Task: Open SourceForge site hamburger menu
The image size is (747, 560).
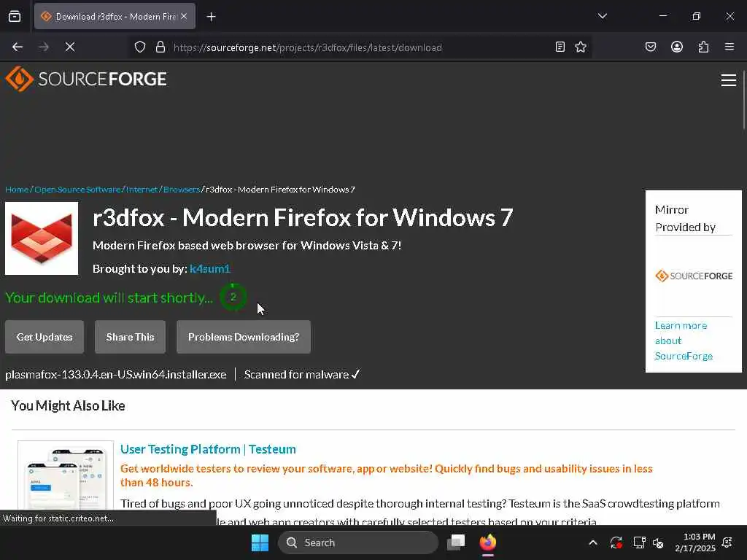Action: (729, 80)
